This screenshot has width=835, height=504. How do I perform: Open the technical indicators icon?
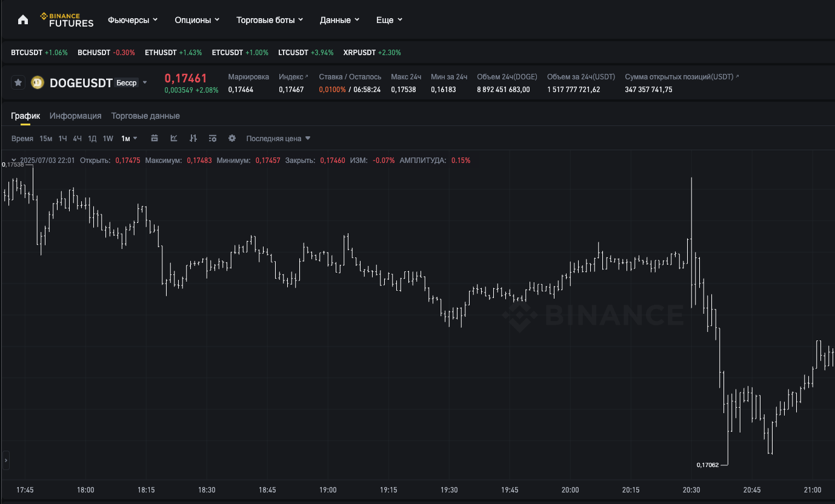174,139
